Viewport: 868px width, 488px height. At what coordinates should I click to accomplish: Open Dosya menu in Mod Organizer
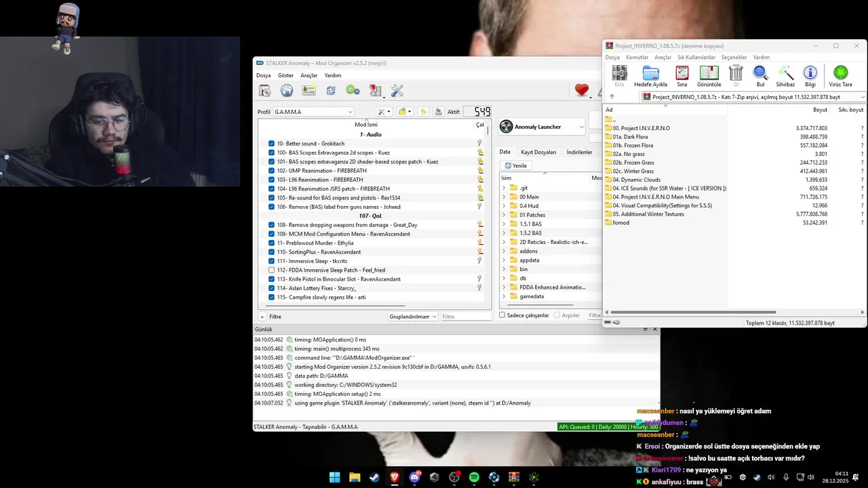263,75
